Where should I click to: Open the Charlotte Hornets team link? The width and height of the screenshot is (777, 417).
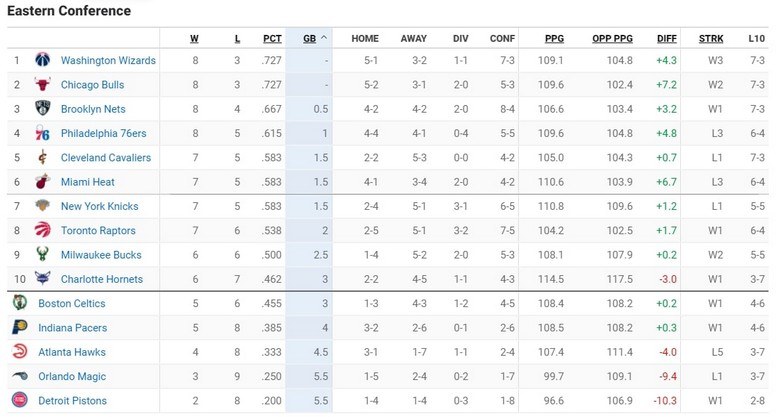102,279
